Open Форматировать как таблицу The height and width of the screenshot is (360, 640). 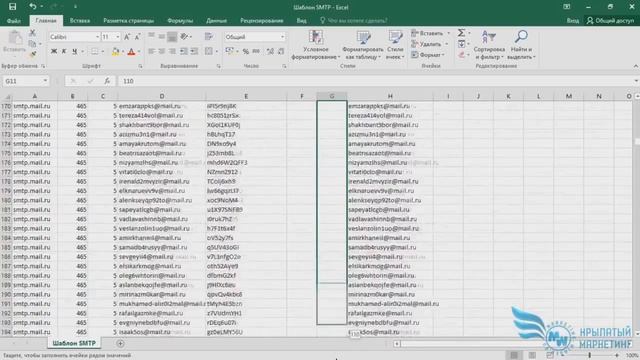pos(362,45)
